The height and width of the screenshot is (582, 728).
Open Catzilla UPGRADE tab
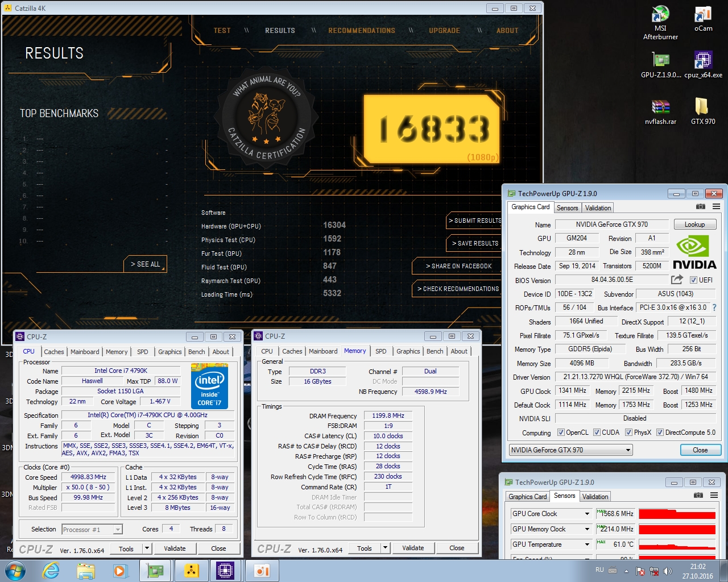(x=444, y=31)
